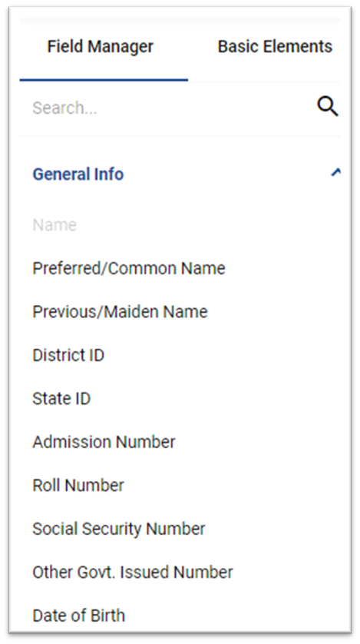Open the Basic Elements tab

point(275,46)
